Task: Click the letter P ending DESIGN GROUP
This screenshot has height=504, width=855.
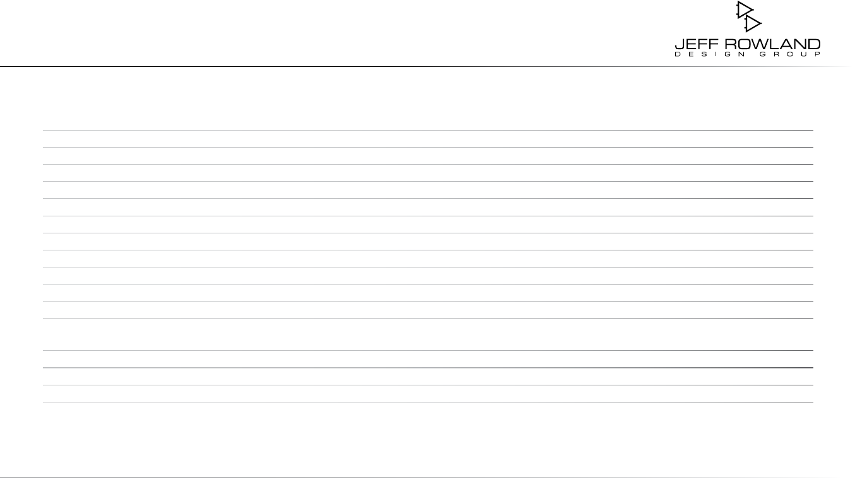Action: click(x=818, y=55)
